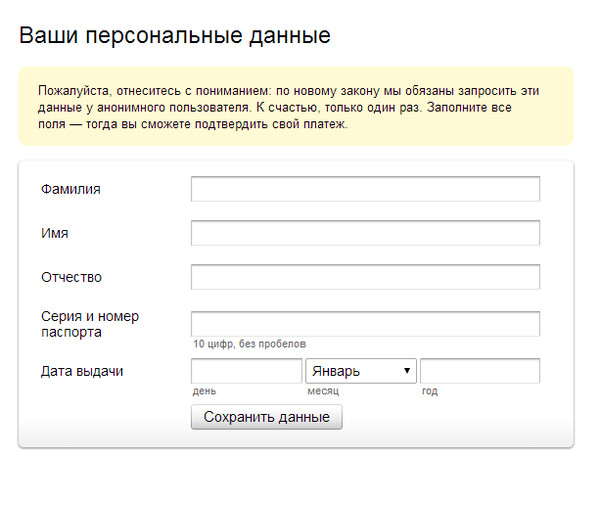Image resolution: width=600 pixels, height=505 pixels.
Task: Click the 'месяц' caption under dropdown
Action: point(324,391)
